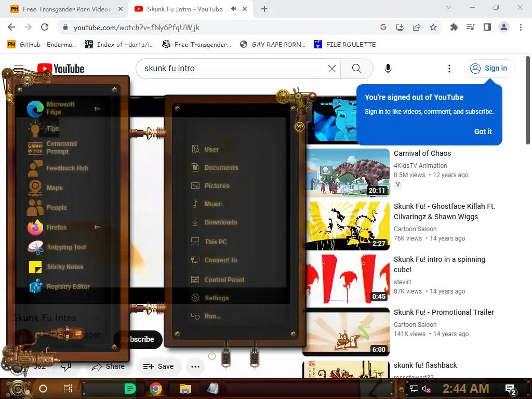The width and height of the screenshot is (532, 399).
Task: Open Microsoft Edge from start menu
Action: pyautogui.click(x=60, y=108)
